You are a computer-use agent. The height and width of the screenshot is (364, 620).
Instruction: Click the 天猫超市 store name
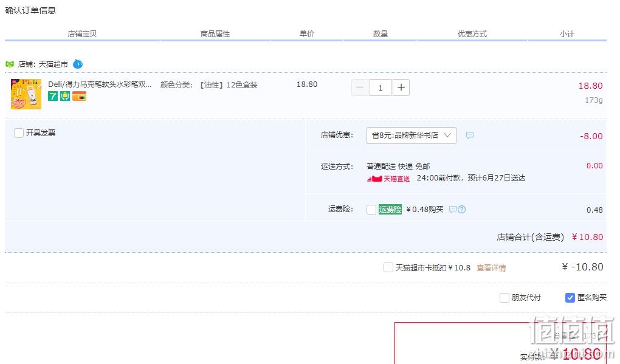coord(53,64)
